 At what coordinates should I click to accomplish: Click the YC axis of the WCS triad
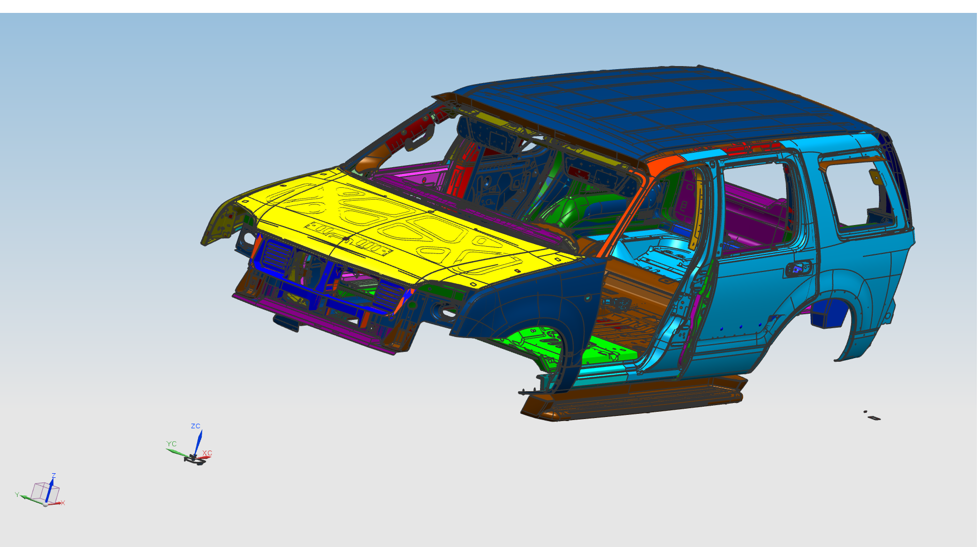click(x=177, y=452)
